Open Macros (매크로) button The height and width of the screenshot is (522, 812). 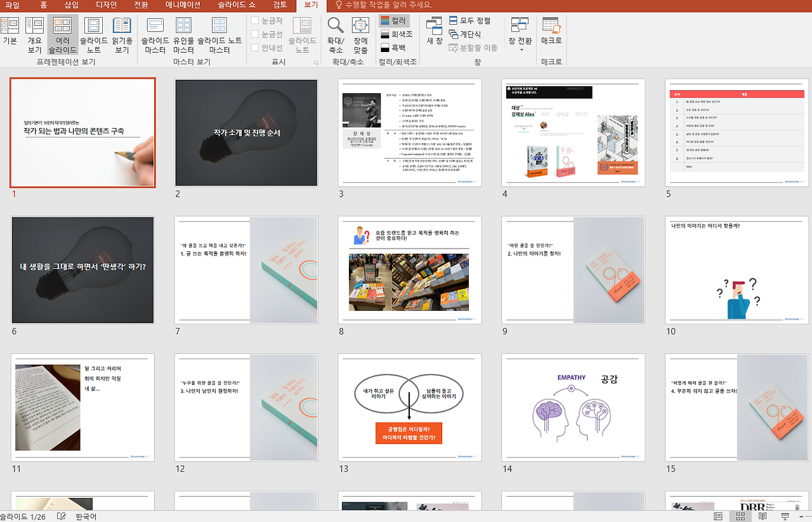(x=551, y=30)
